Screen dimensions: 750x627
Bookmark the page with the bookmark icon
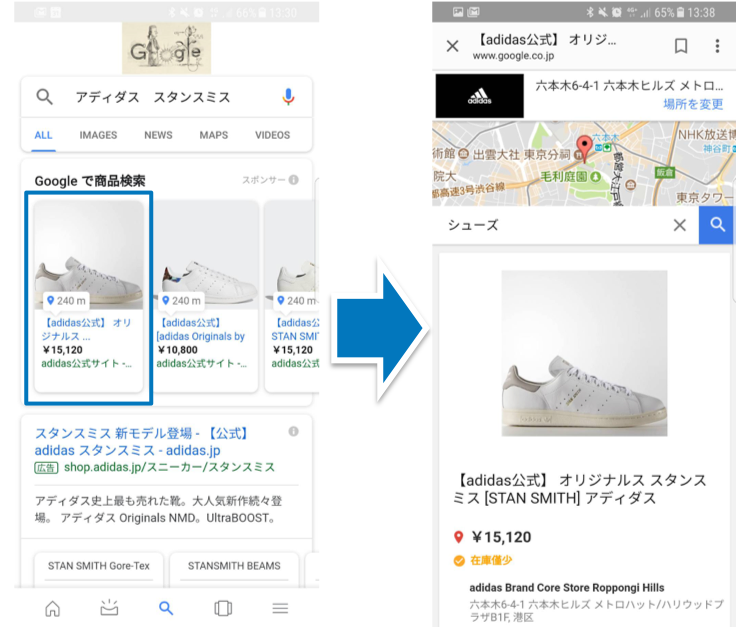[681, 46]
